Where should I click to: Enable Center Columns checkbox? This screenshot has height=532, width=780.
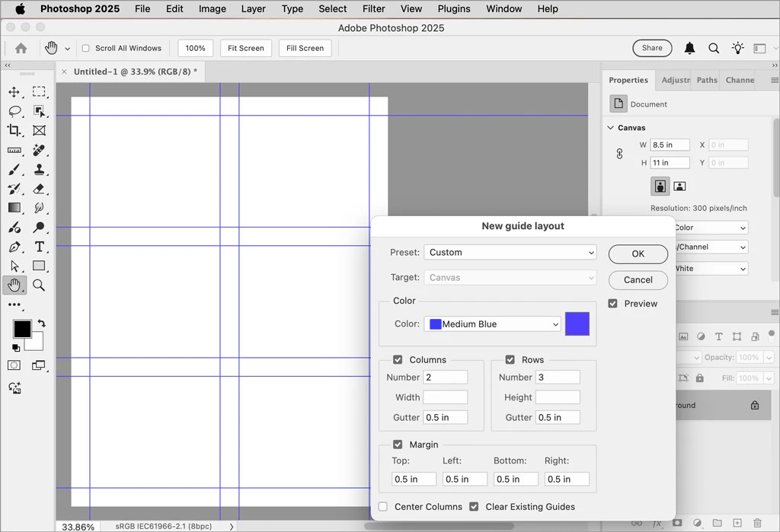(x=383, y=507)
